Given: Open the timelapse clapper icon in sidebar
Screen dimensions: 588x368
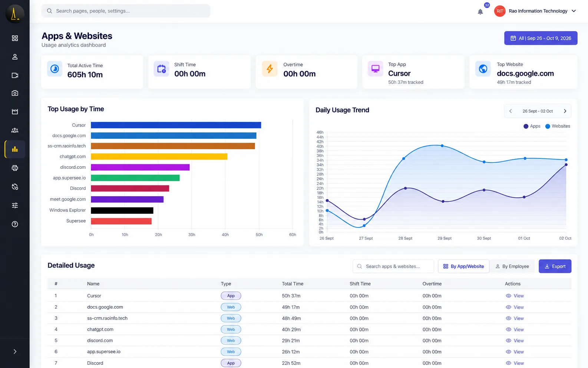Looking at the screenshot, I should point(15,112).
